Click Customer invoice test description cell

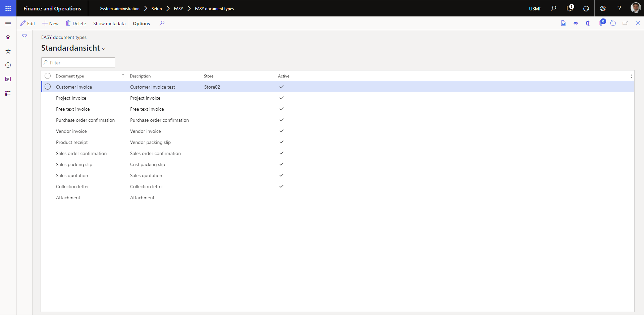[153, 87]
